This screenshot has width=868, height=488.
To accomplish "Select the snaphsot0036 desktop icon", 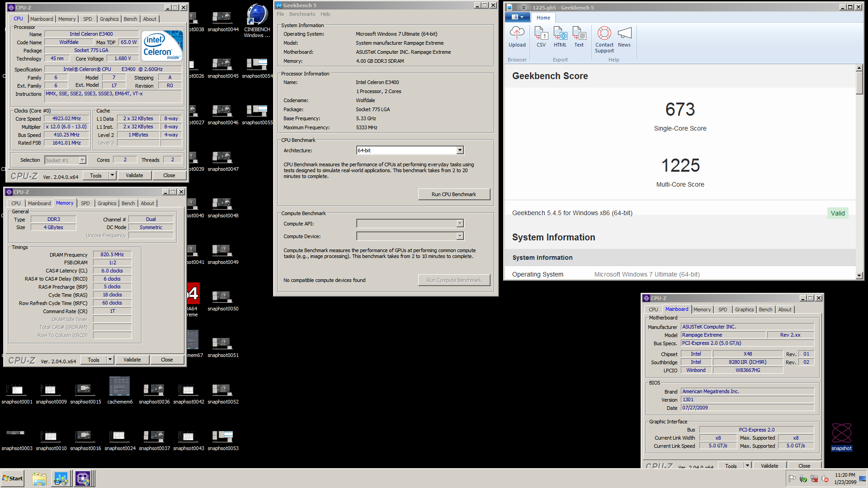I will click(x=154, y=394).
